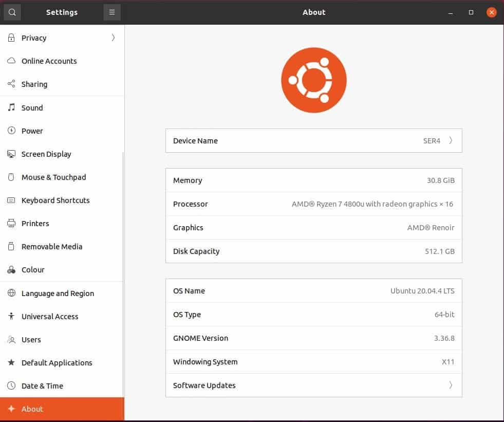Select Screen Display in sidebar

[46, 154]
